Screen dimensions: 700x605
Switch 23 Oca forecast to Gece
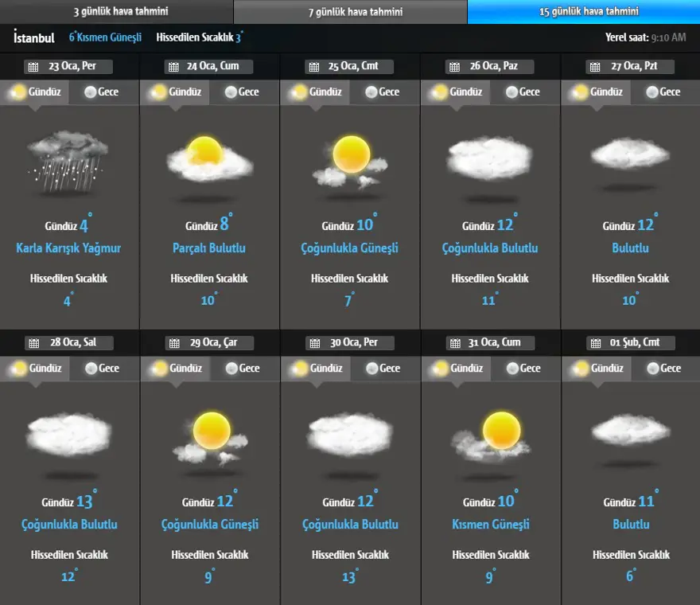click(x=100, y=92)
